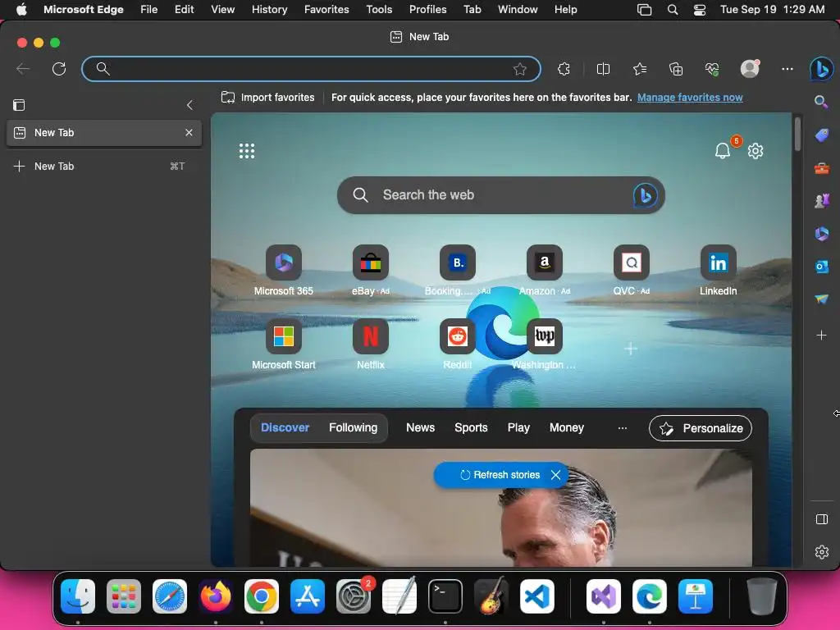Viewport: 840px width, 630px height.
Task: Add a New Tab from sidebar
Action: (104, 166)
